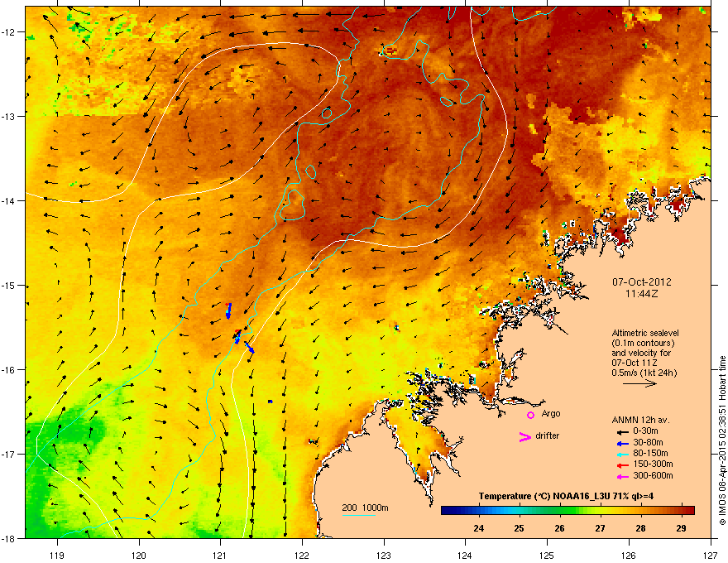728x563 pixels.
Task: Click the blue 30-80m legend arrow
Action: 622,443
